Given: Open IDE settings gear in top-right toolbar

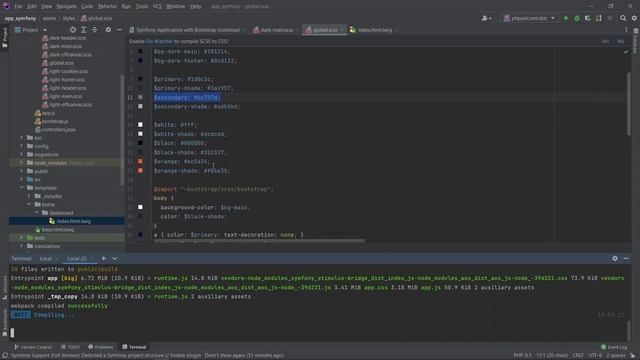Looking at the screenshot, I should [x=634, y=18].
